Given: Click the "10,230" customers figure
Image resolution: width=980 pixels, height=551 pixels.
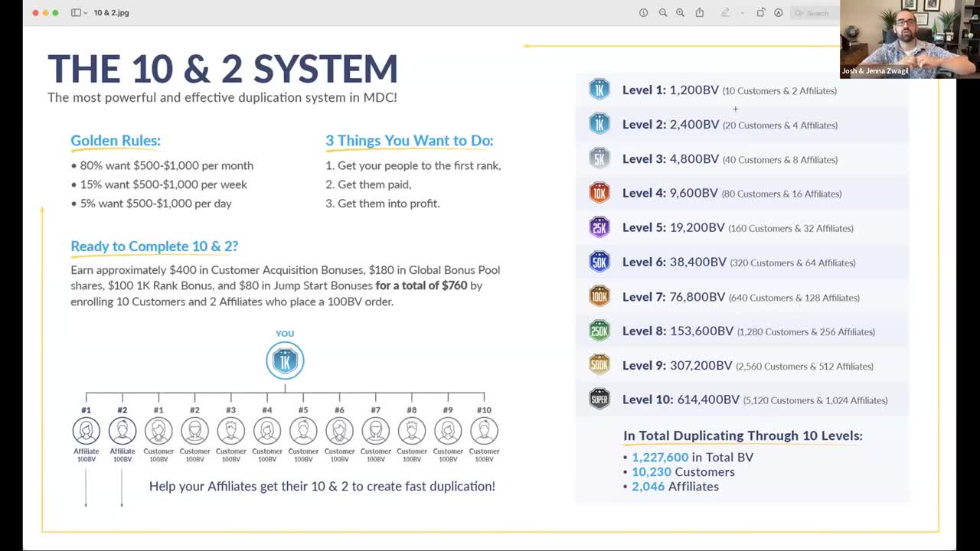Looking at the screenshot, I should 651,471.
